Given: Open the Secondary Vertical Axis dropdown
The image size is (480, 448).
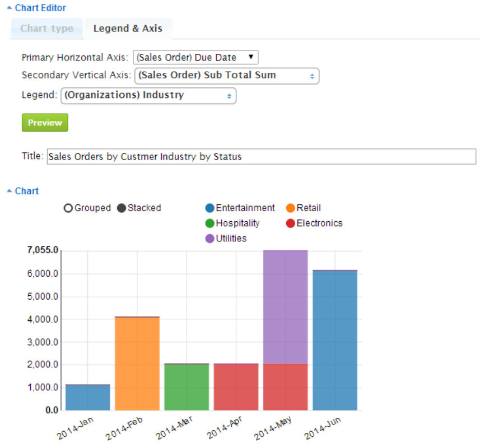Looking at the screenshot, I should pyautogui.click(x=227, y=76).
